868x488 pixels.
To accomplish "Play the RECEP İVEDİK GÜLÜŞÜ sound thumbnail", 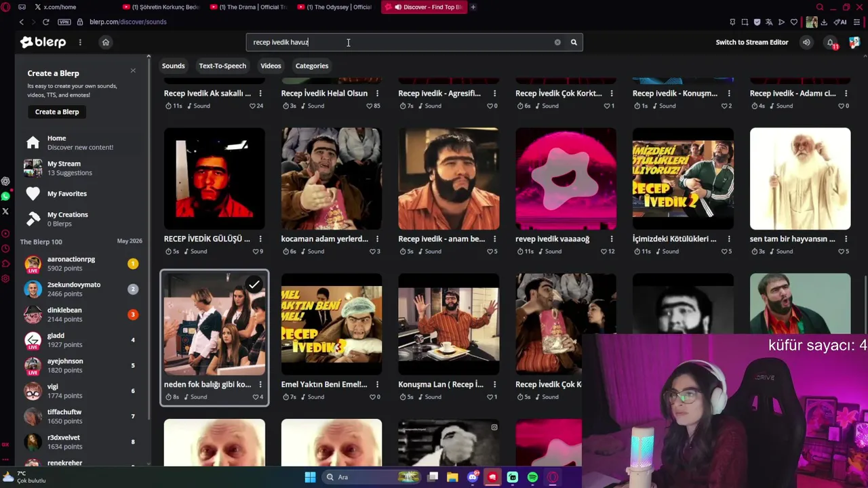I will (214, 179).
